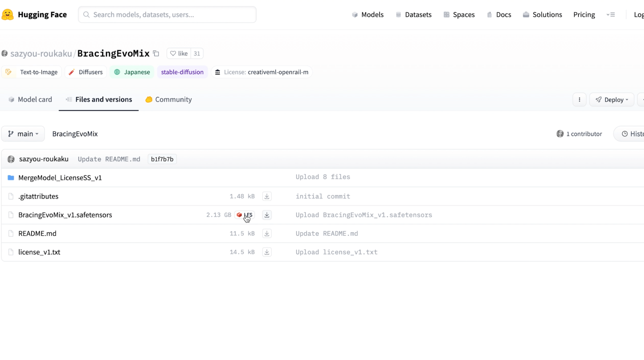
Task: Like the model with heart button
Action: pos(179,53)
